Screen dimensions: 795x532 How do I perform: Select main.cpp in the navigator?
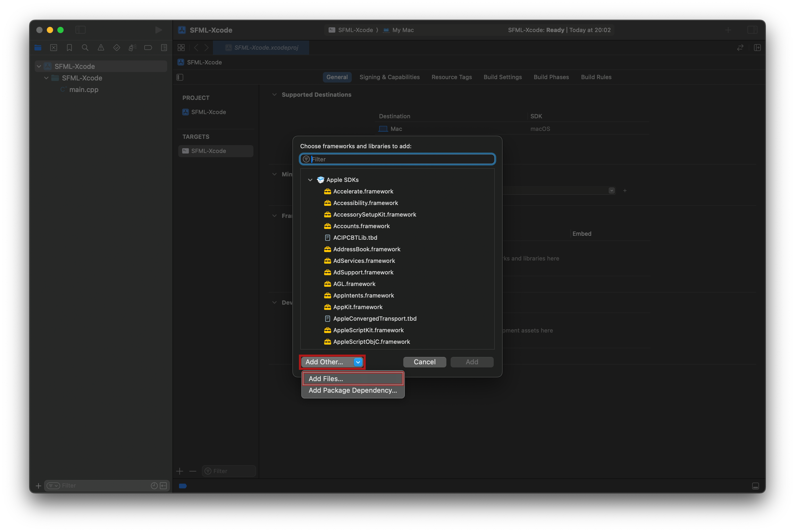click(x=84, y=90)
